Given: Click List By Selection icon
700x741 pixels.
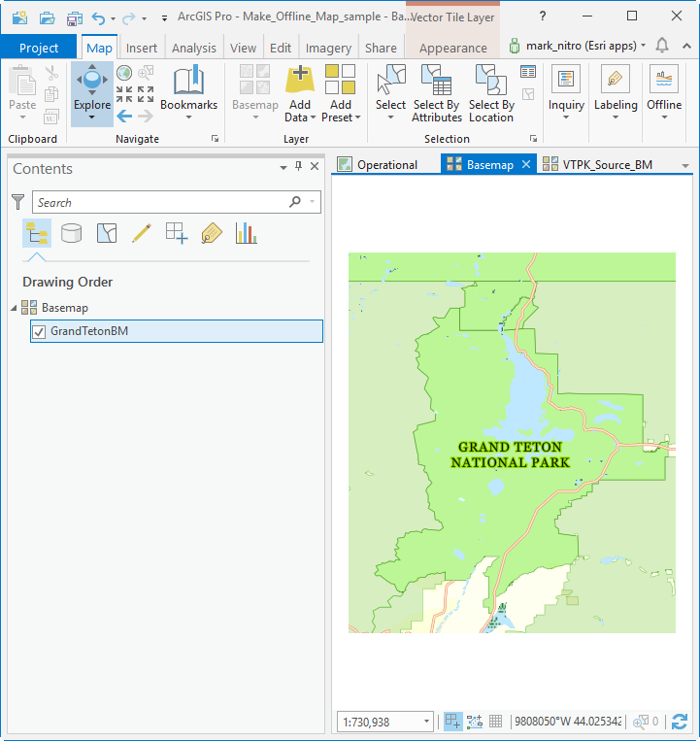Looking at the screenshot, I should [x=106, y=233].
